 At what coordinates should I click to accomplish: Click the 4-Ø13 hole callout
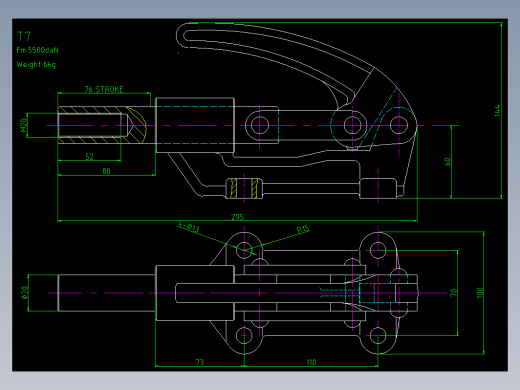(x=188, y=226)
